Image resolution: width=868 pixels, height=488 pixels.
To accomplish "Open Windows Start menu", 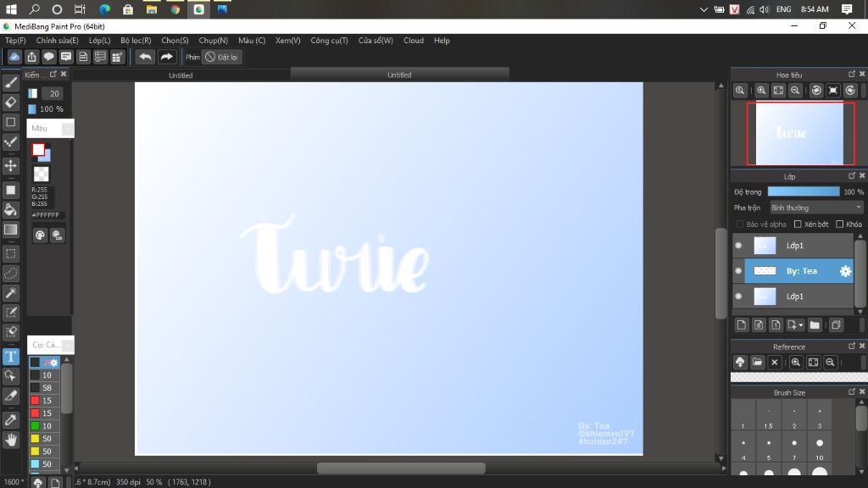I will [11, 9].
